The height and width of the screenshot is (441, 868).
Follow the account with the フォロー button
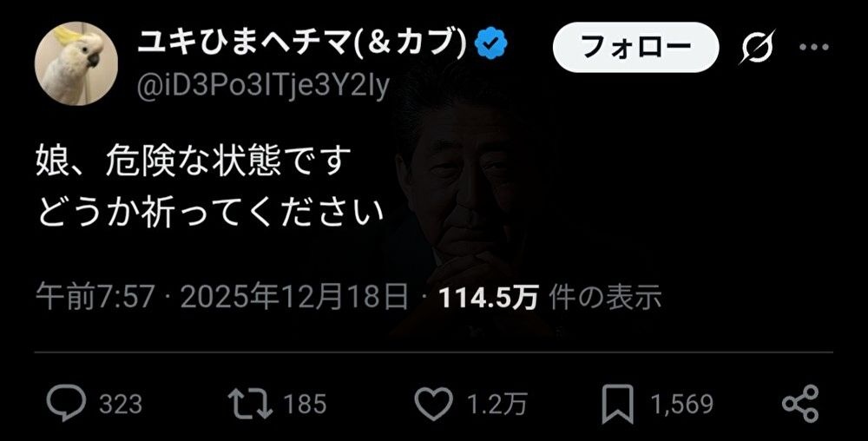(635, 47)
